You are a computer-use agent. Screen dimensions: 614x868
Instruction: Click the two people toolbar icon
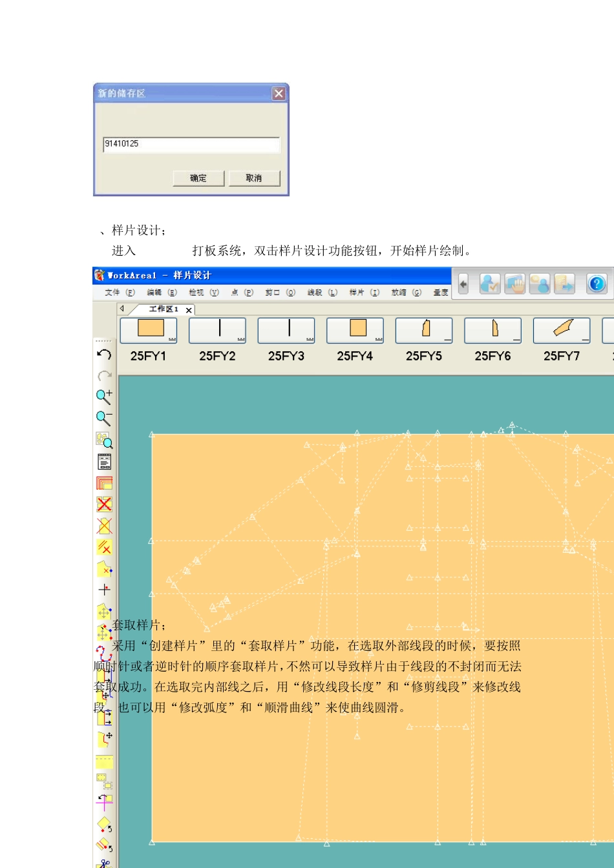[540, 284]
